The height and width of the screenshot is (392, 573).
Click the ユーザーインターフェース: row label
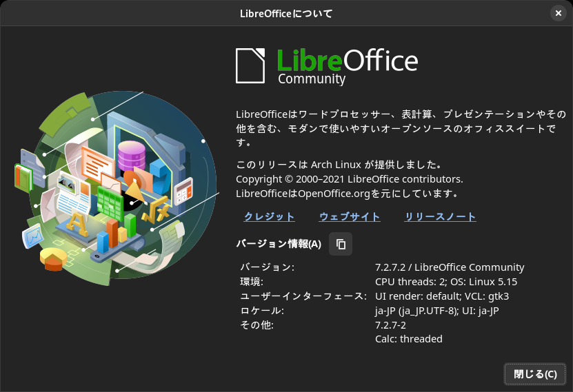(x=303, y=296)
